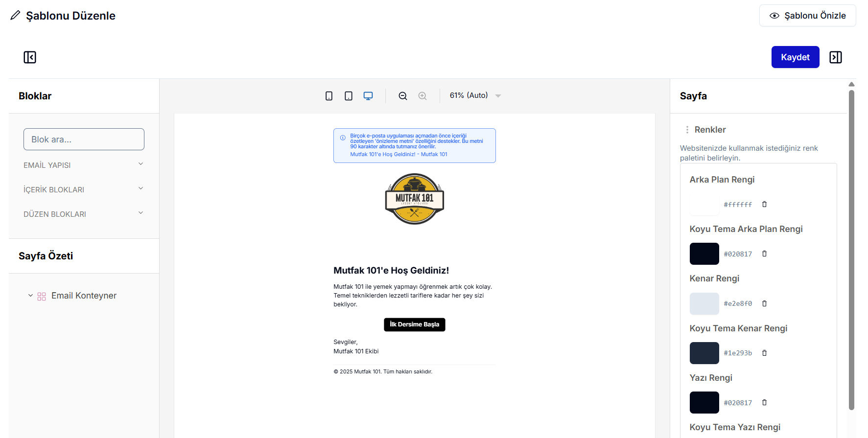The width and height of the screenshot is (868, 438).
Task: Click İlk Dersime Başla button in email
Action: pos(414,324)
